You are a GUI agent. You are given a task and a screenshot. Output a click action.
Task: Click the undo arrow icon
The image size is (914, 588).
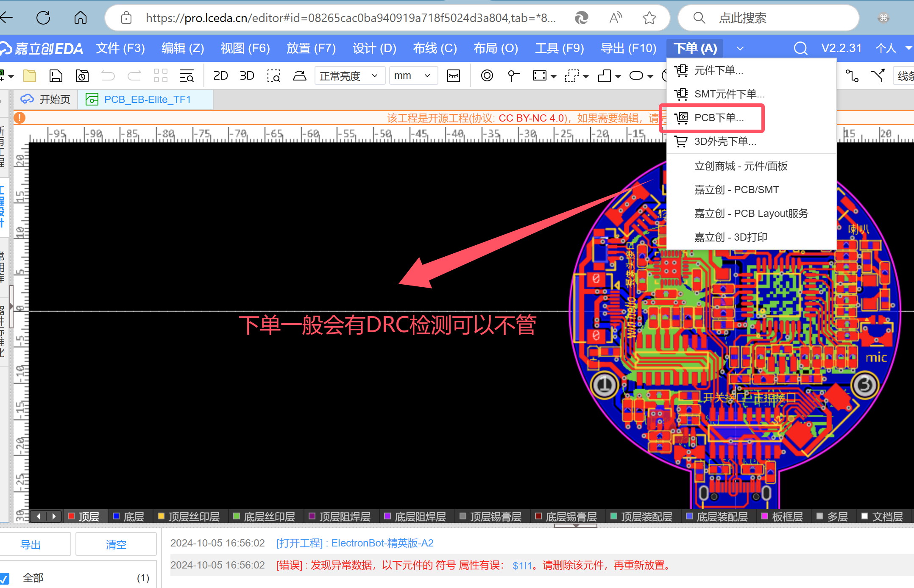point(108,76)
